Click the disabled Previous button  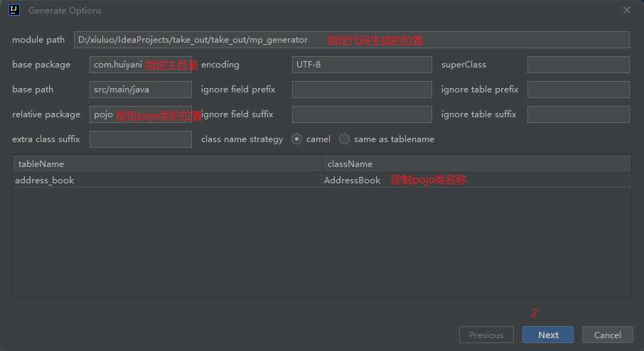click(x=486, y=335)
